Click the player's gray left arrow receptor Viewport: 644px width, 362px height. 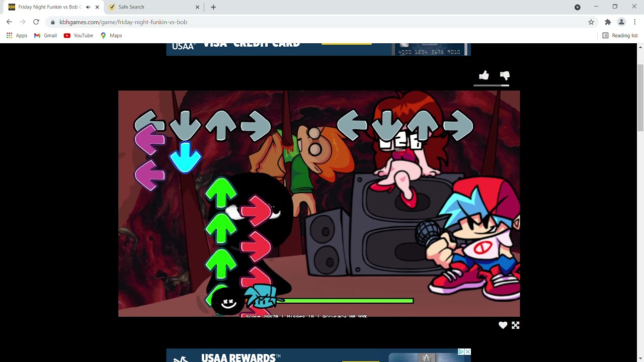[352, 125]
